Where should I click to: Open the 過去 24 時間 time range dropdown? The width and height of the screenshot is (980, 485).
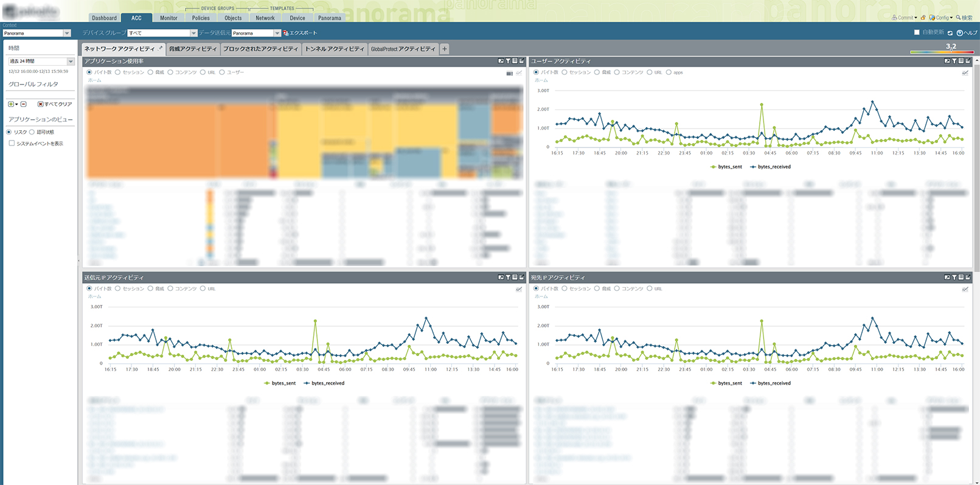point(70,61)
